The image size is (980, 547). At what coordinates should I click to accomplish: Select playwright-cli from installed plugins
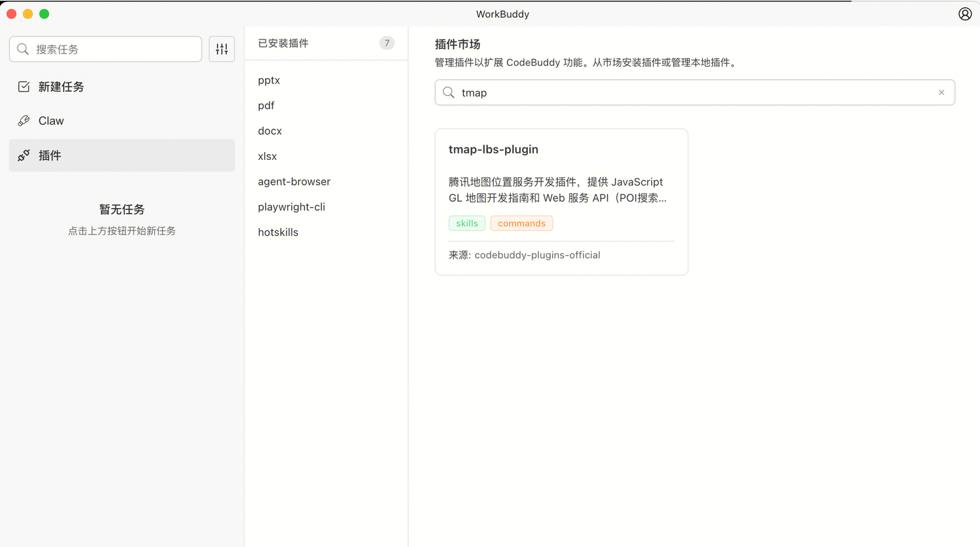point(291,207)
